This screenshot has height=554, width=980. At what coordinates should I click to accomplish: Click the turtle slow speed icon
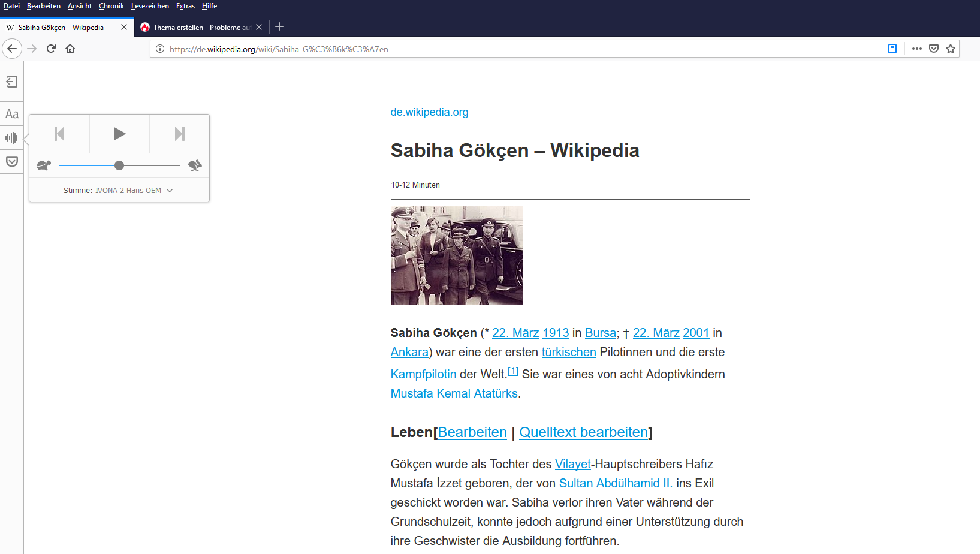point(44,165)
